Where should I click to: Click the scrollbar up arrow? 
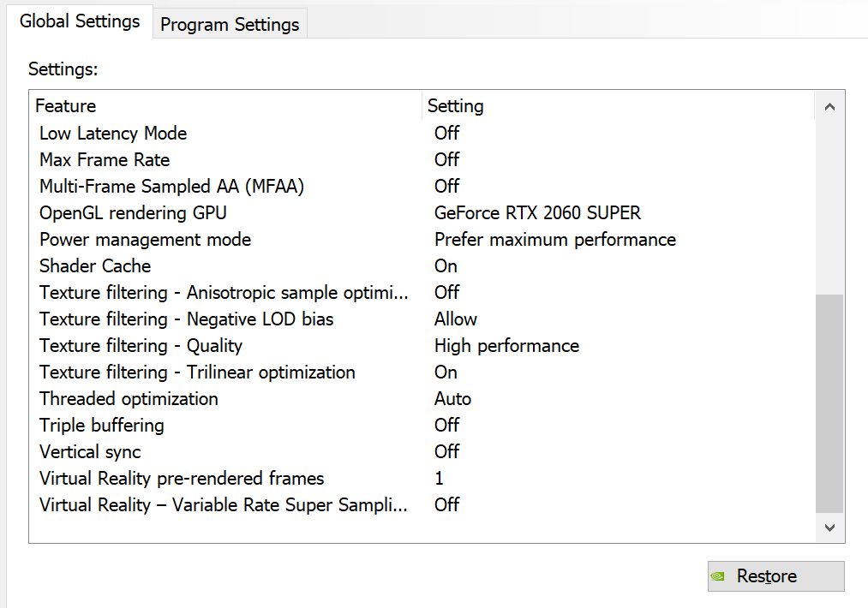coord(829,107)
